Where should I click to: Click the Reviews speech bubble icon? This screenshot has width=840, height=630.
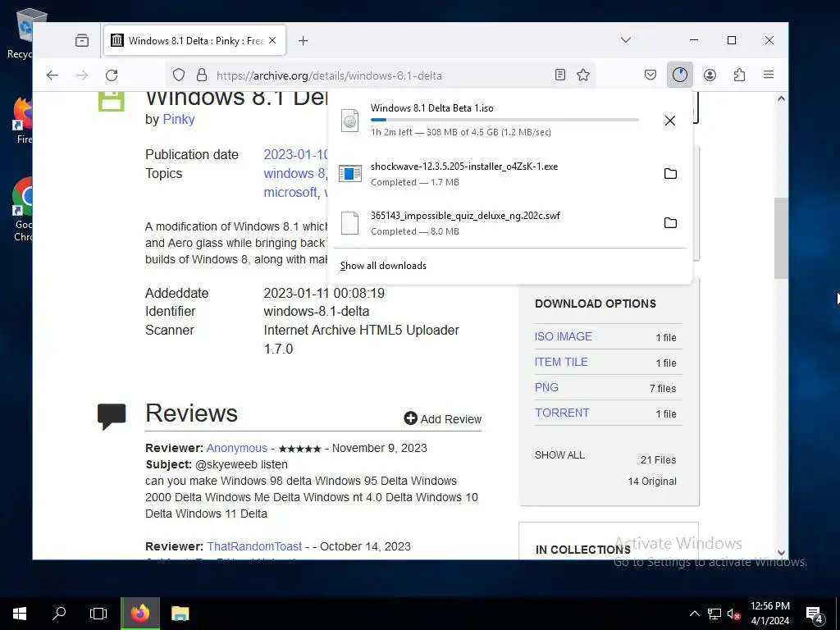click(x=112, y=416)
